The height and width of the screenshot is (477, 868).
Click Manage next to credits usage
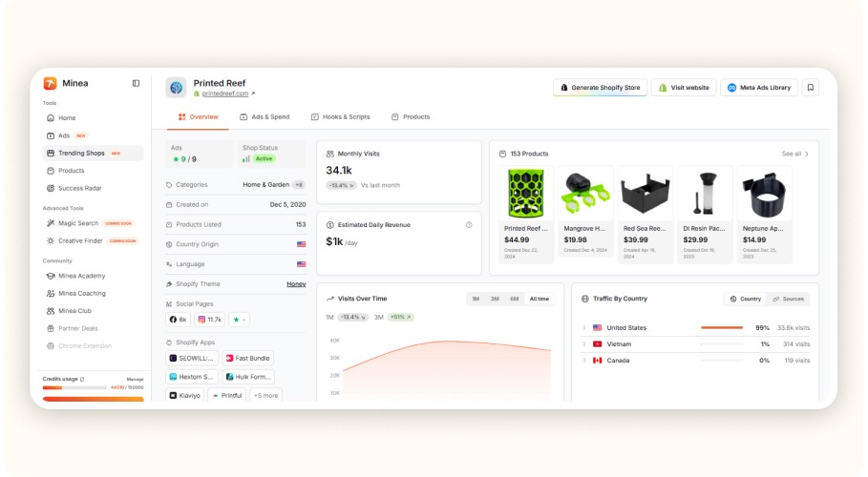[135, 379]
